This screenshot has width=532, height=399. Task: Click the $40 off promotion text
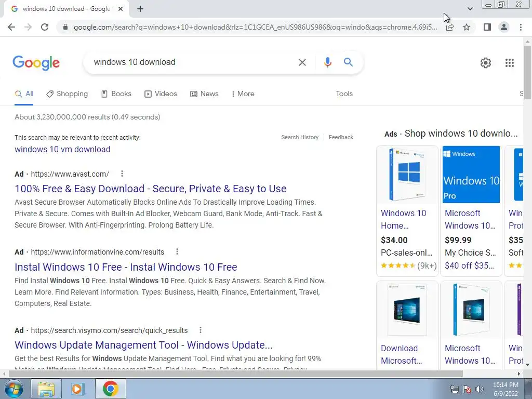click(469, 265)
